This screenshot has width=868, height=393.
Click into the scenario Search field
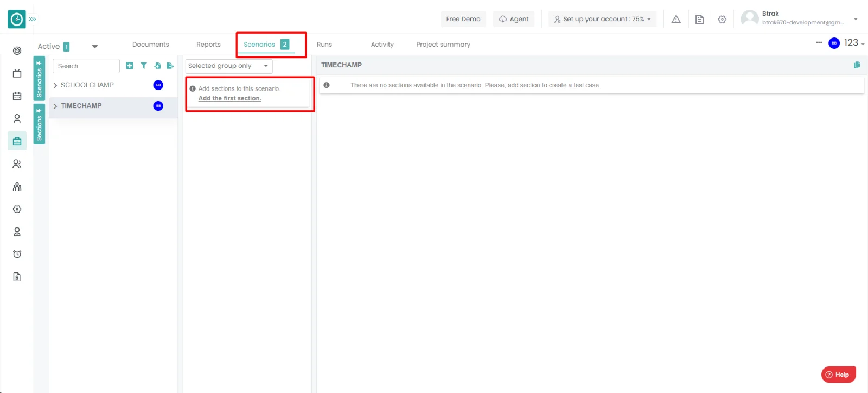86,66
